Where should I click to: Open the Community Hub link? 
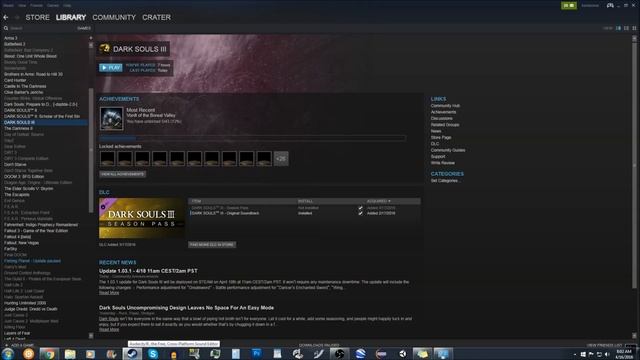click(445, 106)
